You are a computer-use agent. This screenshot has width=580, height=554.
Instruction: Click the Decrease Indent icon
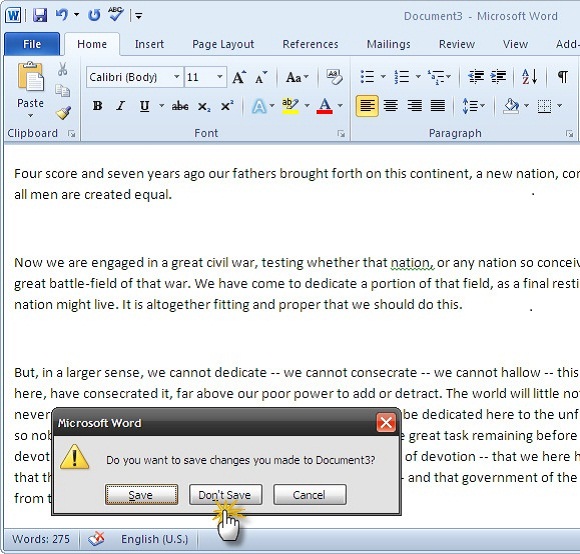pos(476,77)
